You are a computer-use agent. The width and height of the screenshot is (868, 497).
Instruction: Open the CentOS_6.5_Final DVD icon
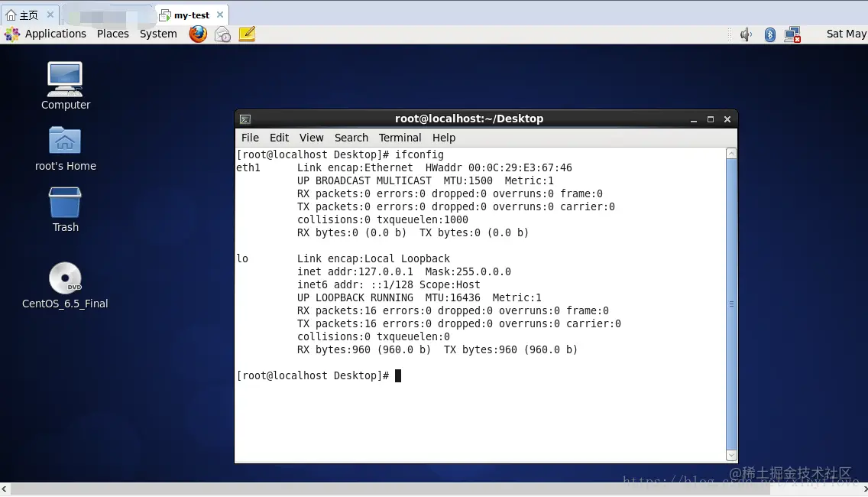65,278
